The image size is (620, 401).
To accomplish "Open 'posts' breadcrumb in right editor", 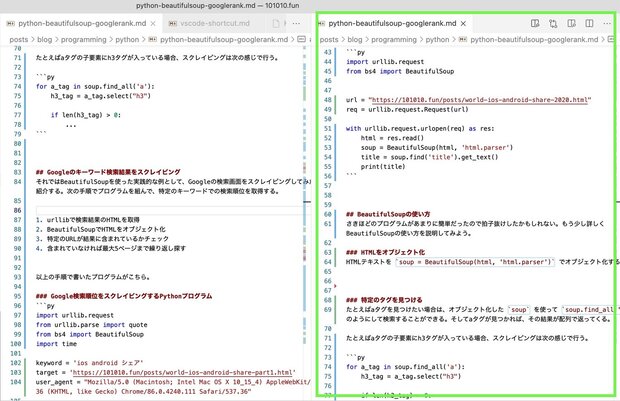I will [x=329, y=40].
